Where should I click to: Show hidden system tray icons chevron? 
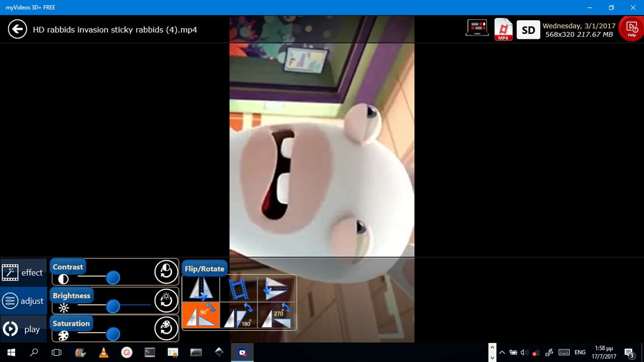pyautogui.click(x=502, y=353)
